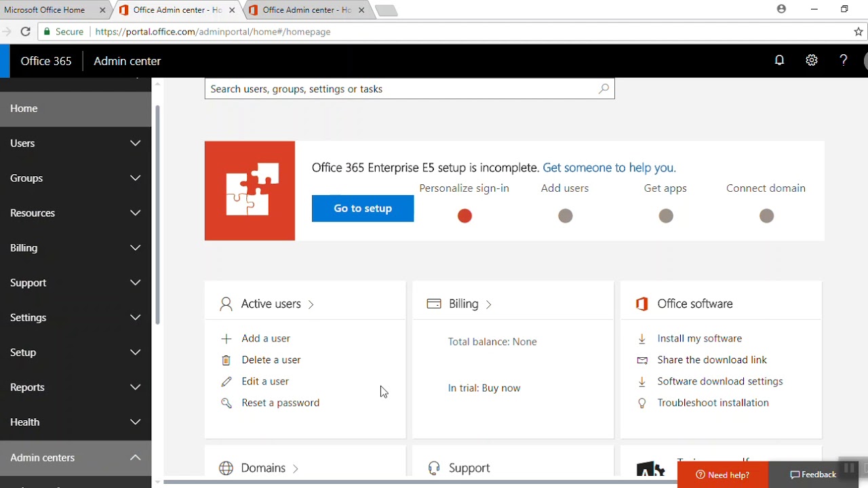
Task: Click the Feedback button
Action: pos(814,475)
